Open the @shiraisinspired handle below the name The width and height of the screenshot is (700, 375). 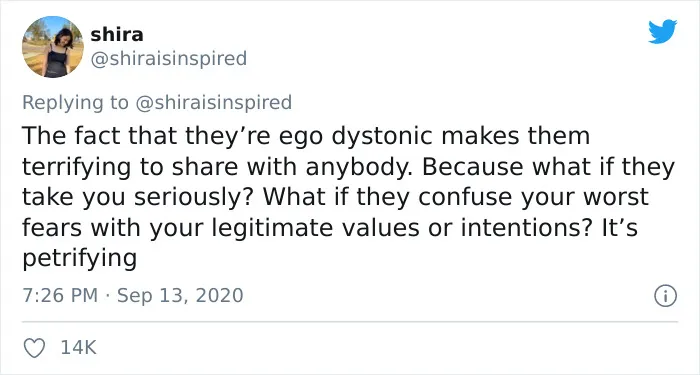click(x=169, y=58)
